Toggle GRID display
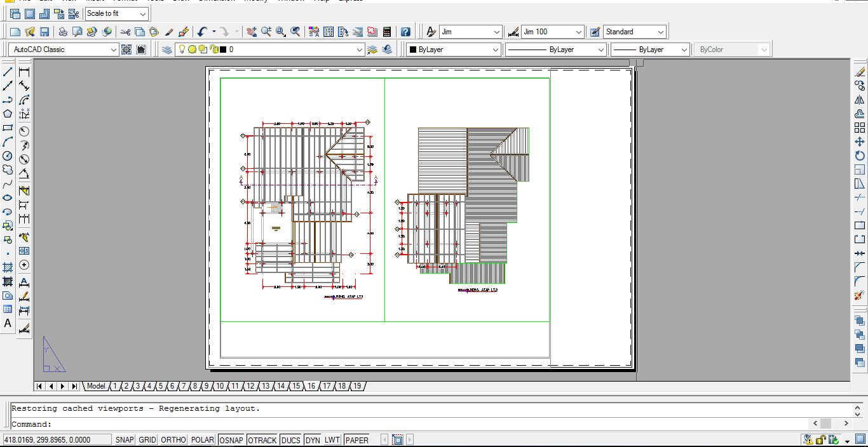This screenshot has width=868, height=447. (x=147, y=440)
